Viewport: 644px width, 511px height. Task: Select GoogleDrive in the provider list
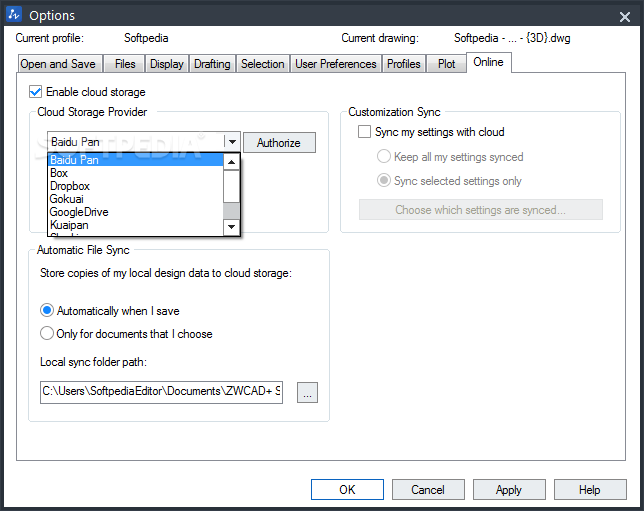[136, 212]
